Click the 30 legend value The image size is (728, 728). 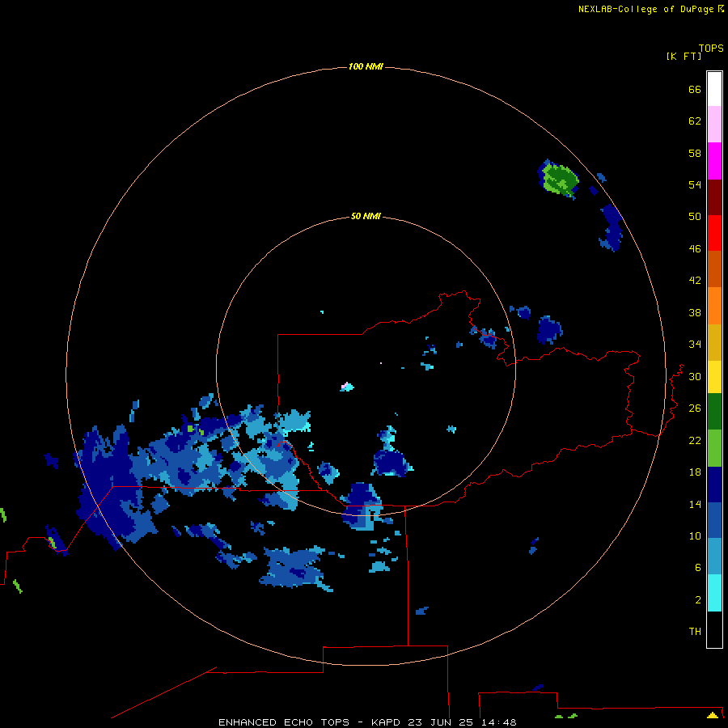(695, 376)
